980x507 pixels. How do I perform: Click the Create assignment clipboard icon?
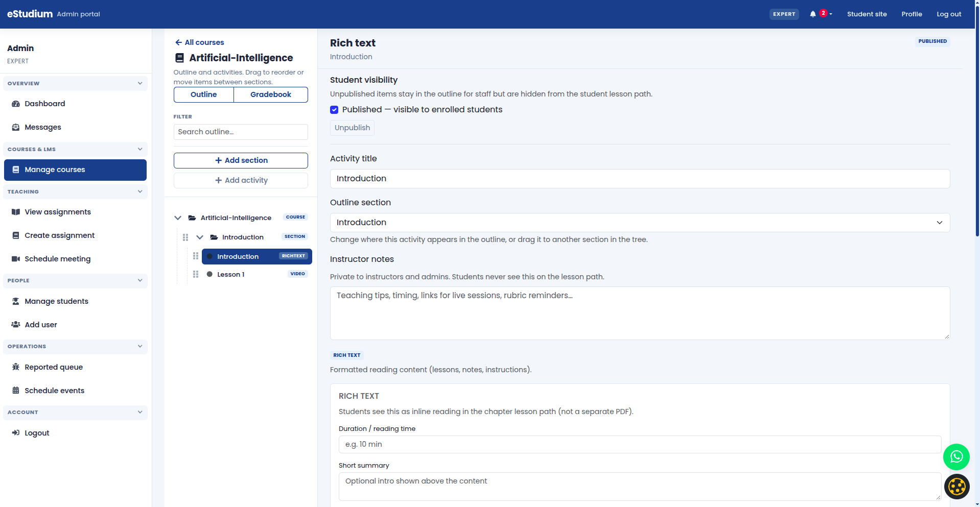pos(16,235)
